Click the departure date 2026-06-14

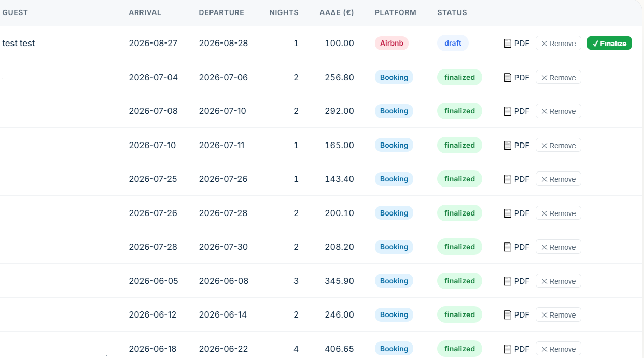pyautogui.click(x=223, y=314)
